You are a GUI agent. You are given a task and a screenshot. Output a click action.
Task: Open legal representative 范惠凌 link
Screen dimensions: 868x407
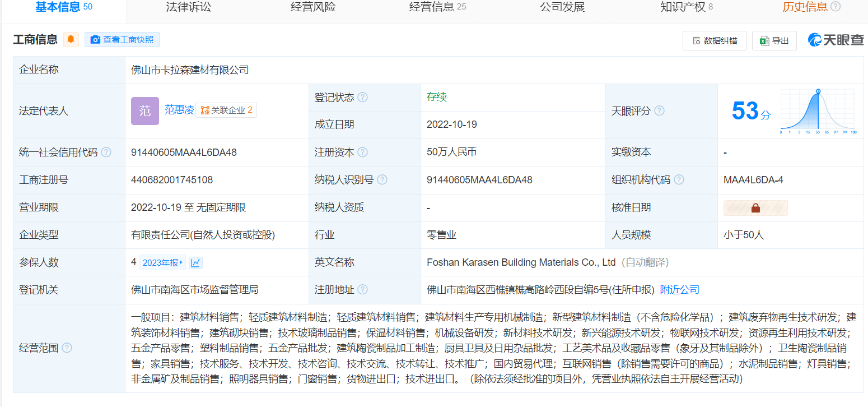point(179,110)
